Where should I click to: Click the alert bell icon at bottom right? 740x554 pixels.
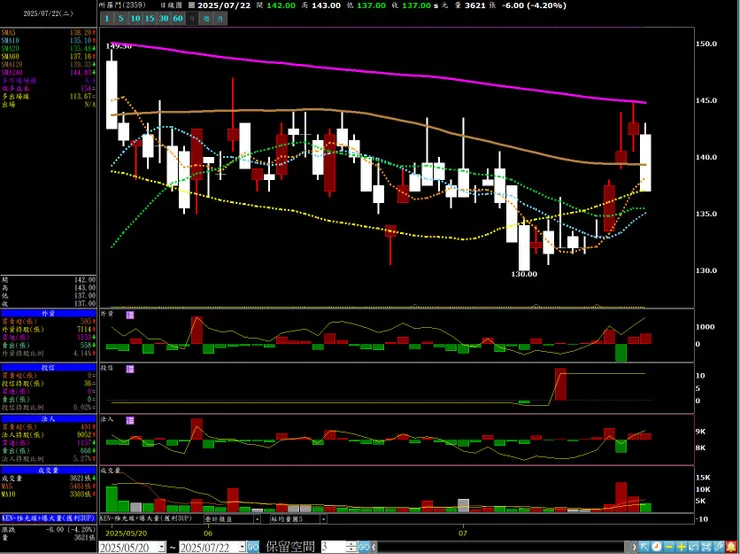tap(731, 547)
